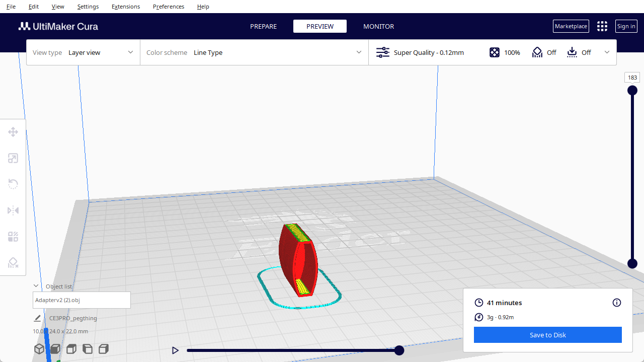Open Per Model Settings tool
Image resolution: width=644 pixels, height=362 pixels.
click(13, 237)
